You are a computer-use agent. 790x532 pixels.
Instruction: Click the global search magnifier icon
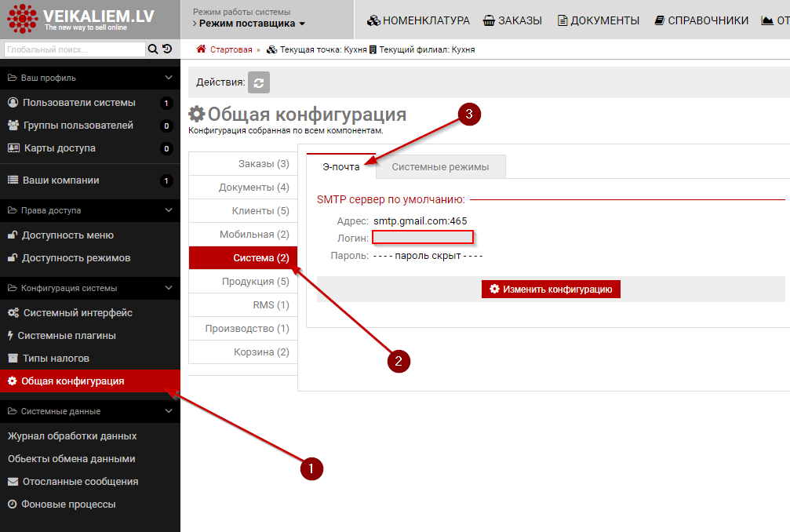(x=153, y=49)
